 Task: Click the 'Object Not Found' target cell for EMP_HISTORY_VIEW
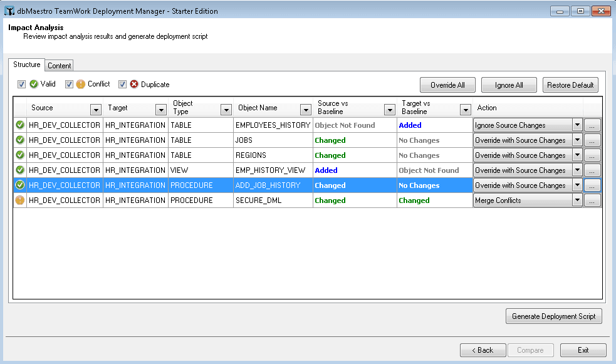(x=435, y=170)
